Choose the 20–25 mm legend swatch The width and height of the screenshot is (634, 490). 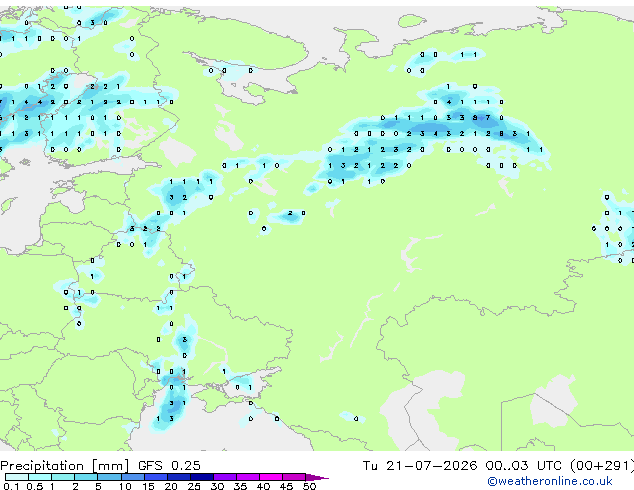click(179, 477)
